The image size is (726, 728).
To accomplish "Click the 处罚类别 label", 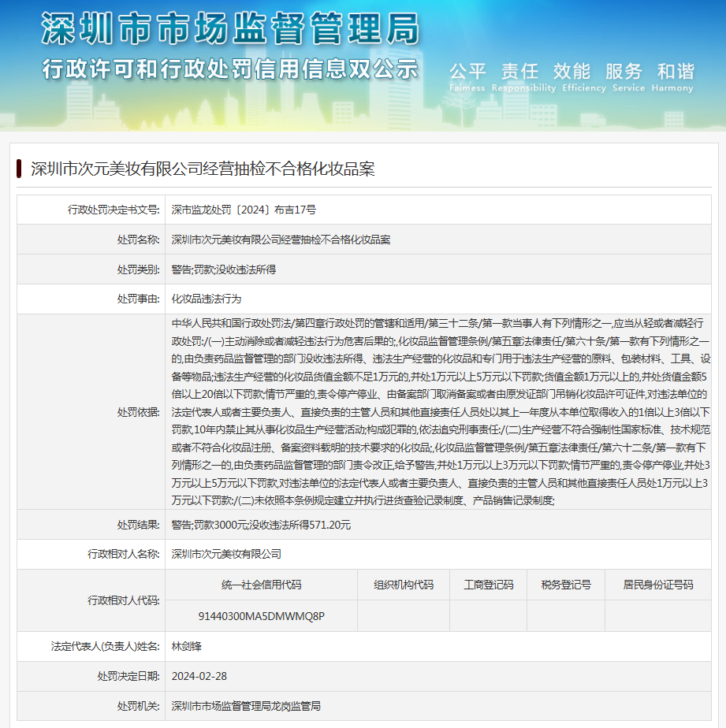I will click(x=138, y=269).
